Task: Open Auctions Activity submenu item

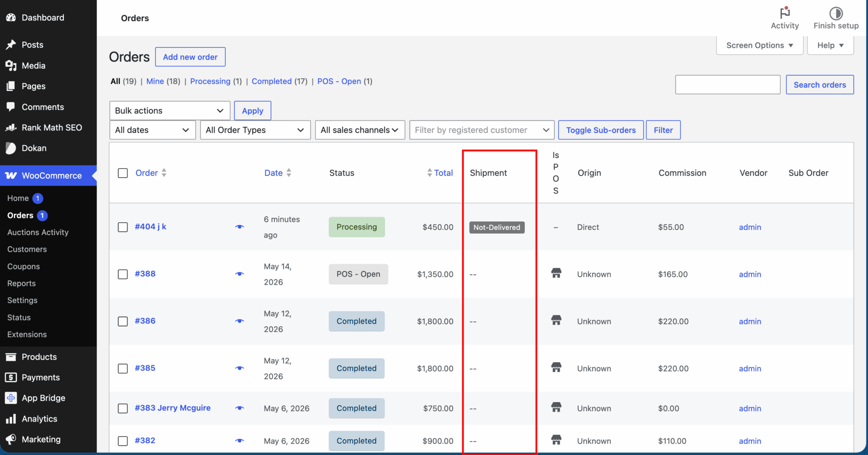Action: pyautogui.click(x=38, y=232)
